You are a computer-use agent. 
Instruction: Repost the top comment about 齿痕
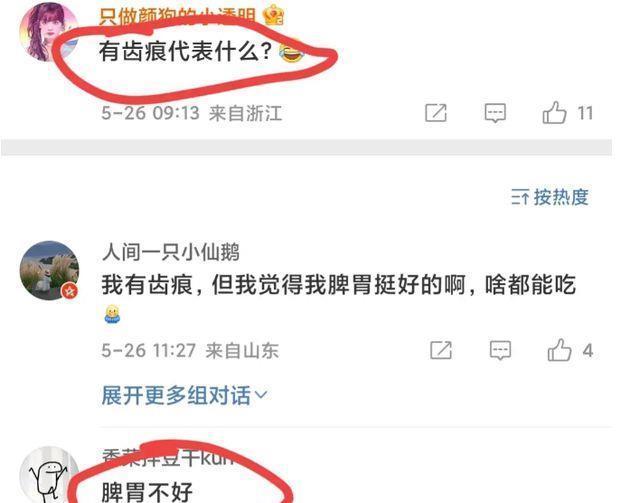click(x=436, y=113)
